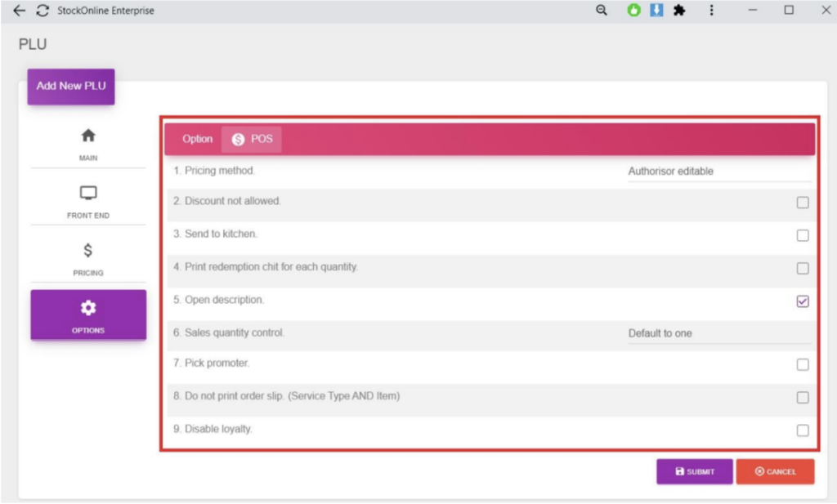Click the Add New PLU button
The image size is (837, 504).
[x=71, y=86]
